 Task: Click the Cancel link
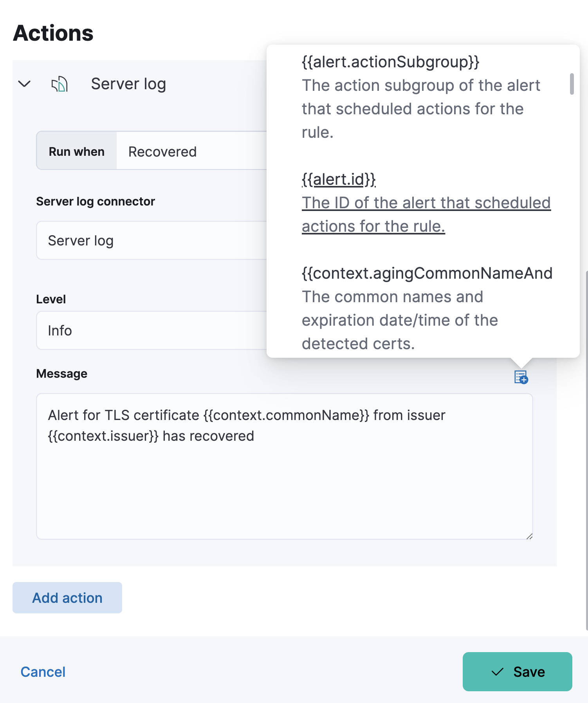click(43, 672)
